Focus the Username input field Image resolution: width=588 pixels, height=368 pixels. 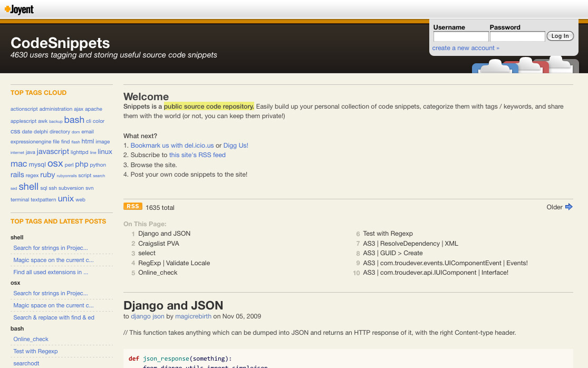[x=461, y=36]
